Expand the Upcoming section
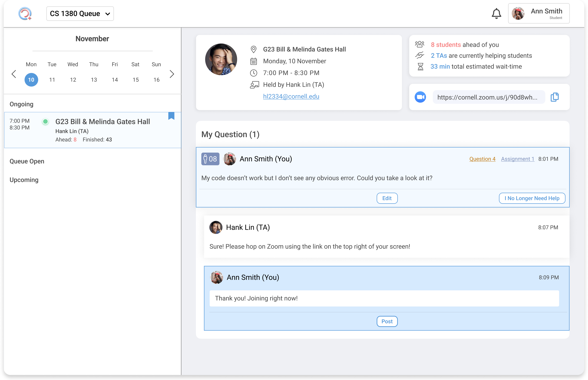This screenshot has width=588, height=380. (24, 180)
